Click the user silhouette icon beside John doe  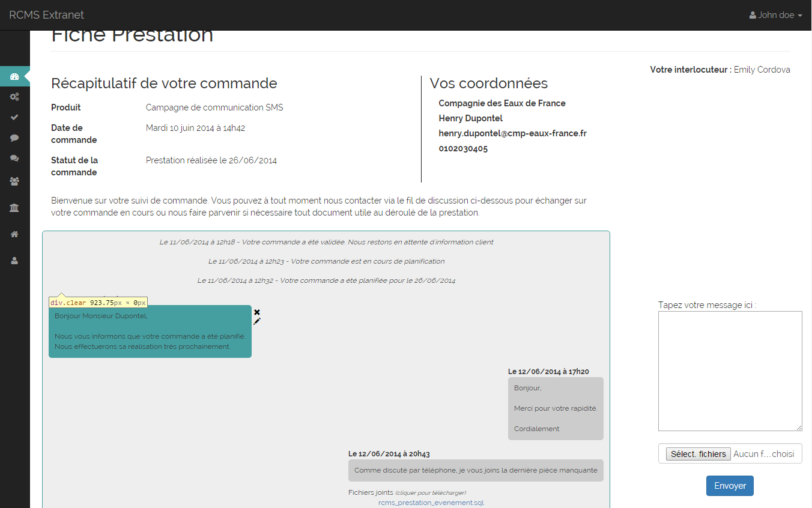[x=753, y=14]
